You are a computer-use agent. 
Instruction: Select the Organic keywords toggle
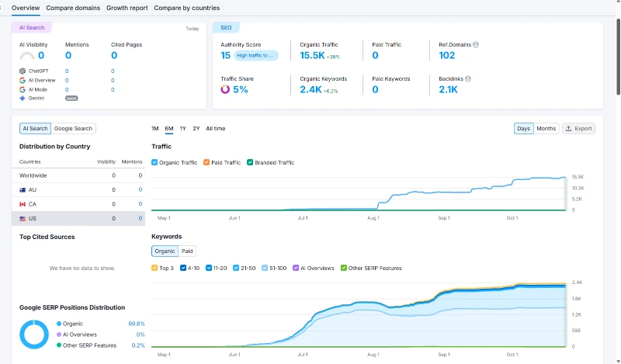(165, 251)
